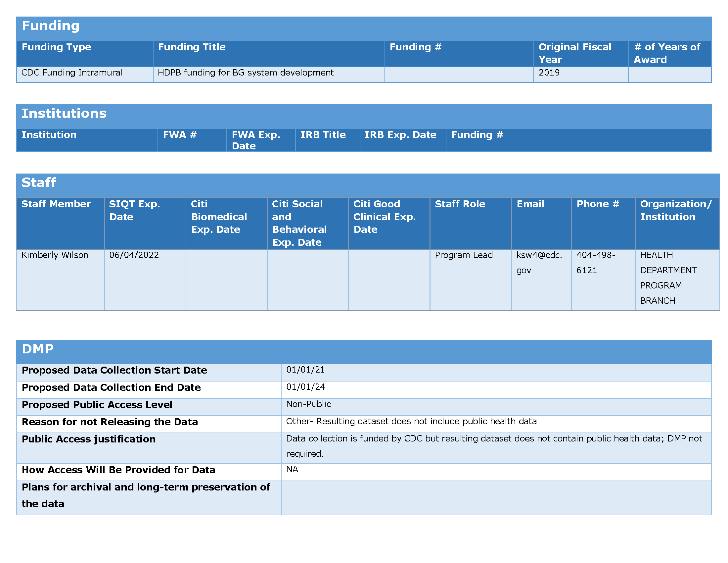Click the Staff section header
728x563 pixels.
[39, 183]
